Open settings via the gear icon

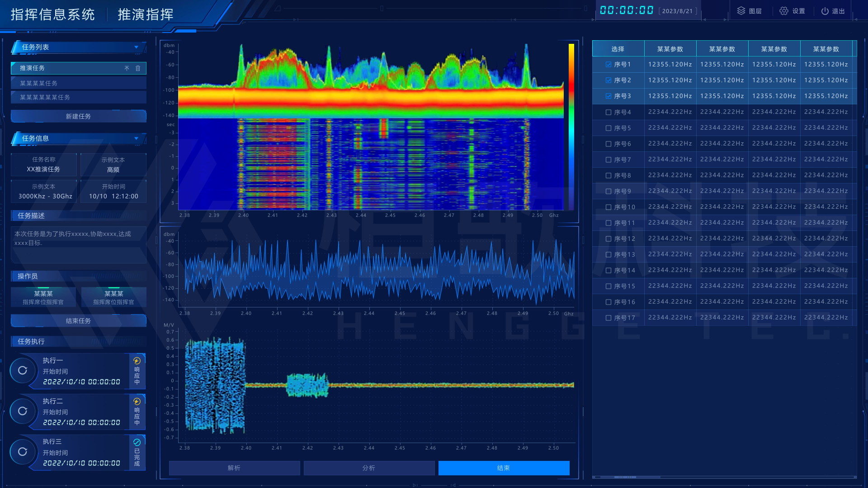click(784, 11)
